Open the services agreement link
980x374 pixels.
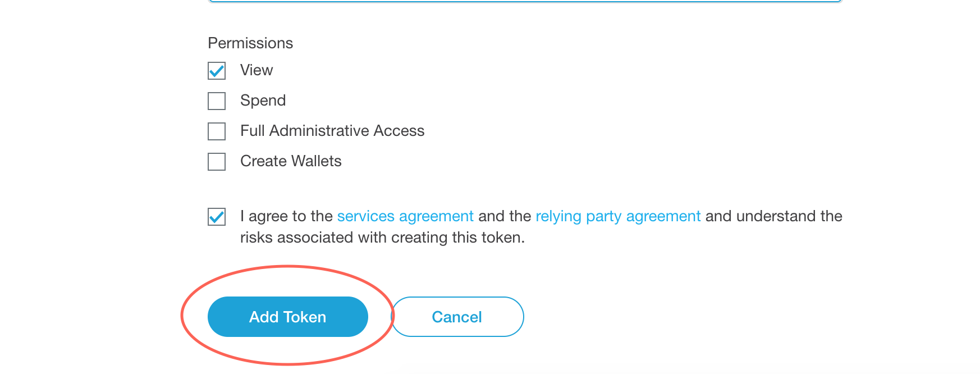[405, 216]
